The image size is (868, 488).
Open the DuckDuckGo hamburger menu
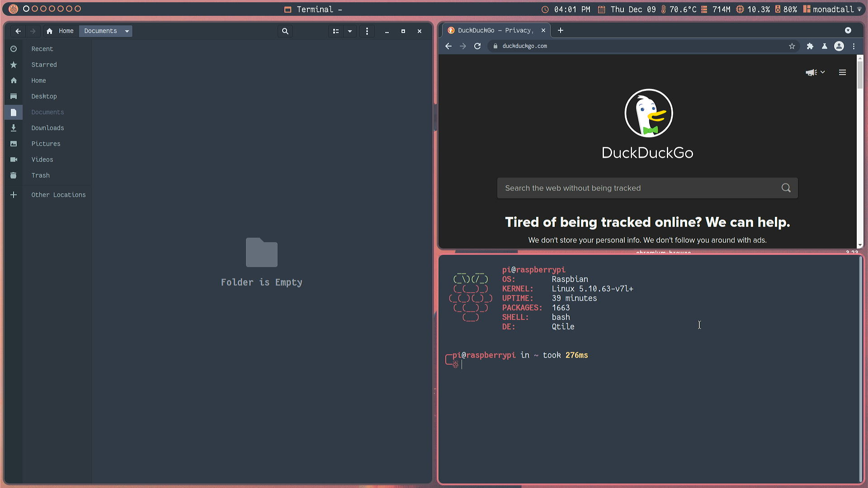(843, 72)
